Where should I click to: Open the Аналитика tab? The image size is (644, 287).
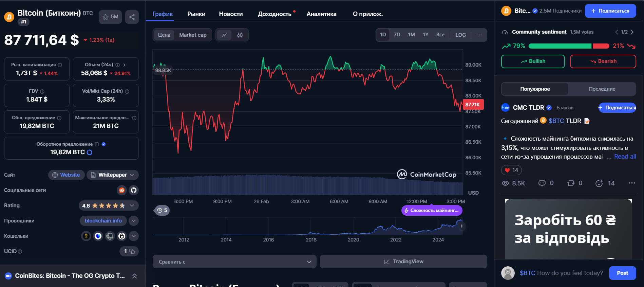(x=321, y=14)
